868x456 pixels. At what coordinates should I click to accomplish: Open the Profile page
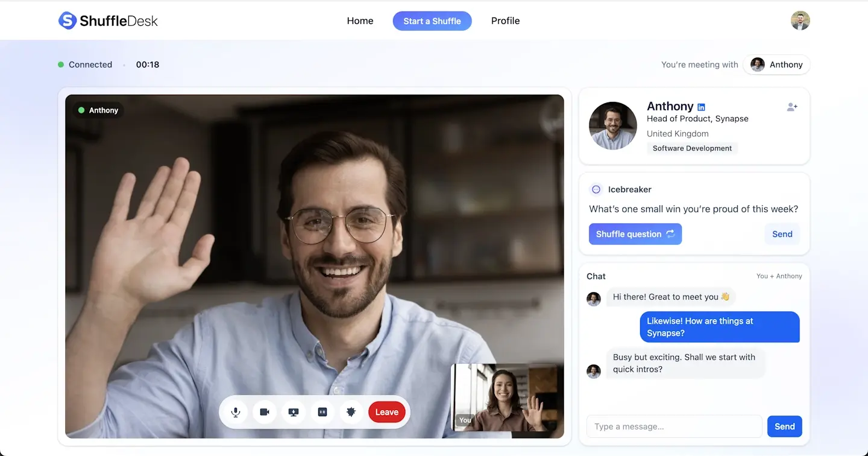[x=505, y=21]
